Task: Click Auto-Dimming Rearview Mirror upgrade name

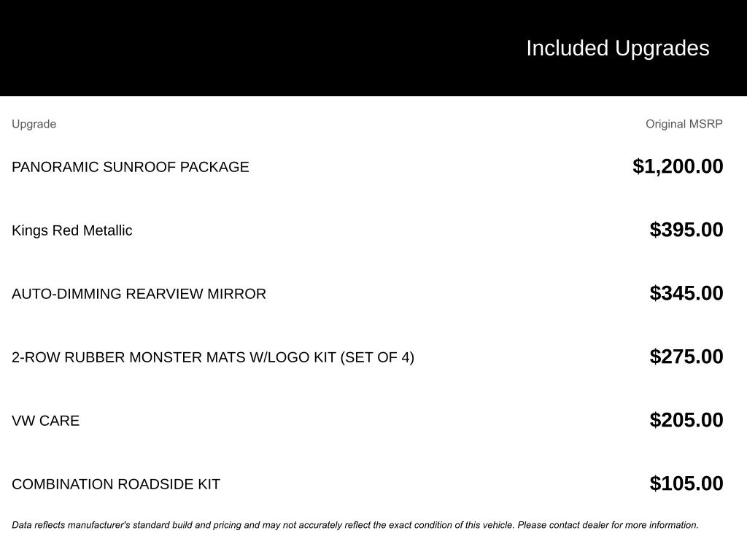Action: point(139,294)
